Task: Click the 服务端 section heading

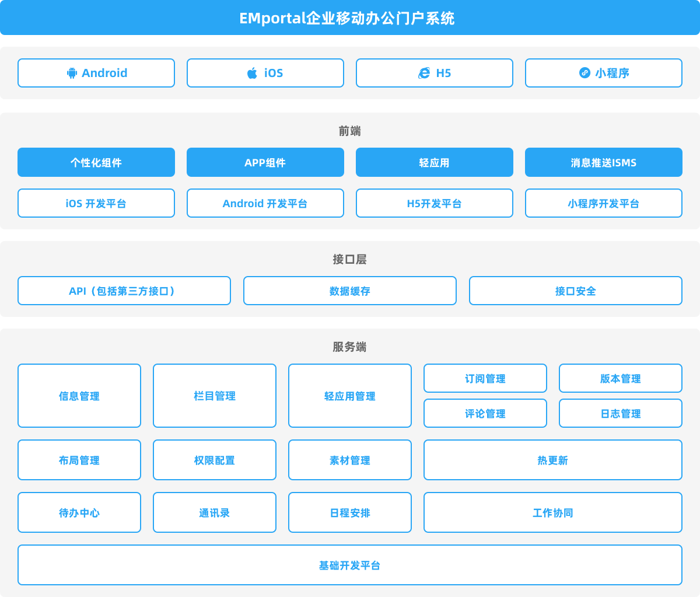Action: click(x=350, y=347)
